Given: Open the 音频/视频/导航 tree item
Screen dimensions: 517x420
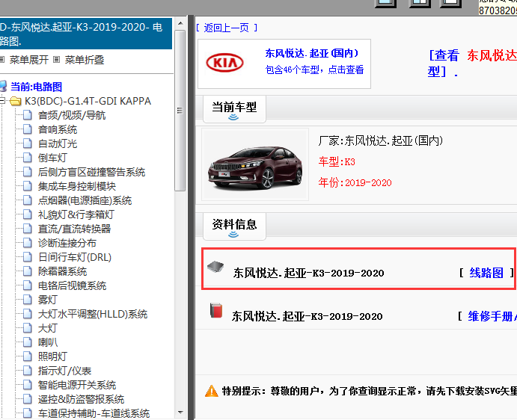Looking at the screenshot, I should click(72, 115).
